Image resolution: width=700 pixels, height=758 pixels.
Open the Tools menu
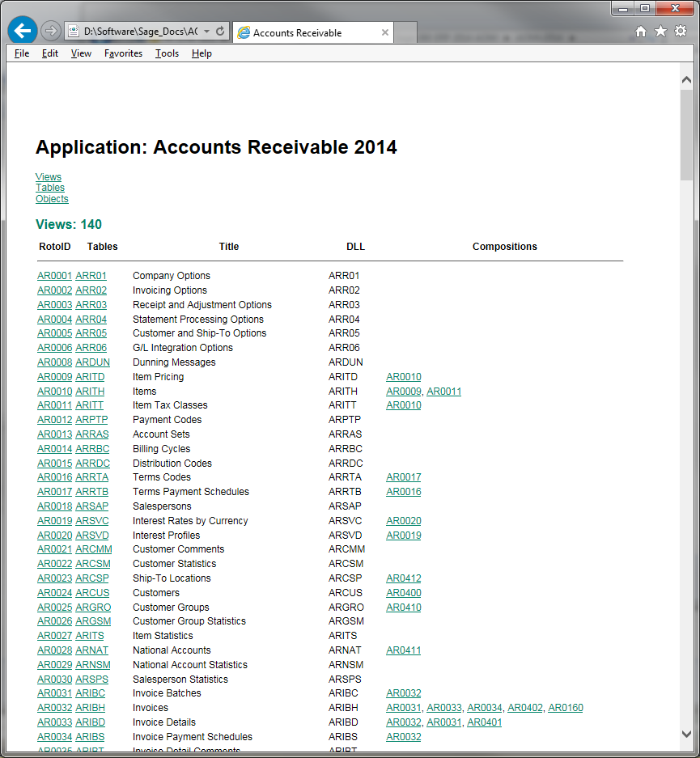(x=167, y=53)
